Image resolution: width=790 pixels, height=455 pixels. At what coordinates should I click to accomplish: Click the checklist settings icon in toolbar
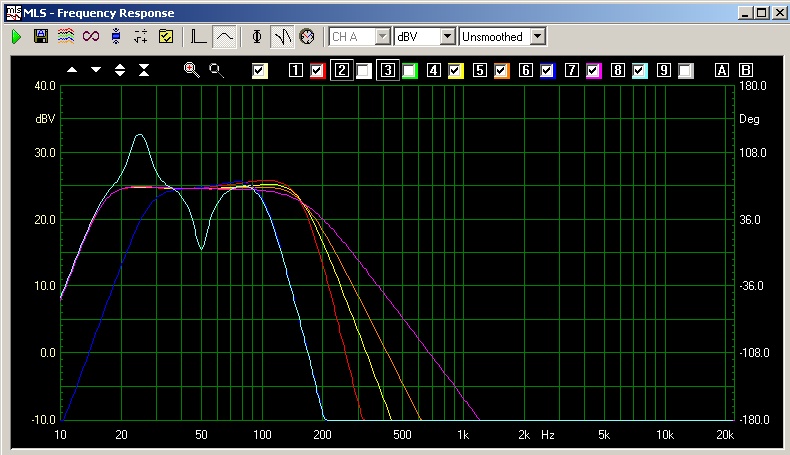click(166, 36)
